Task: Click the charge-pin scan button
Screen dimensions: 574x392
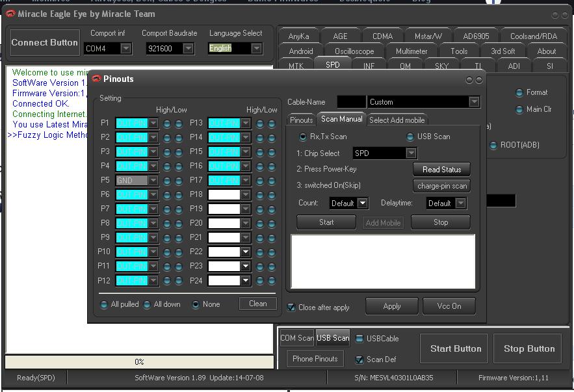Action: [442, 186]
